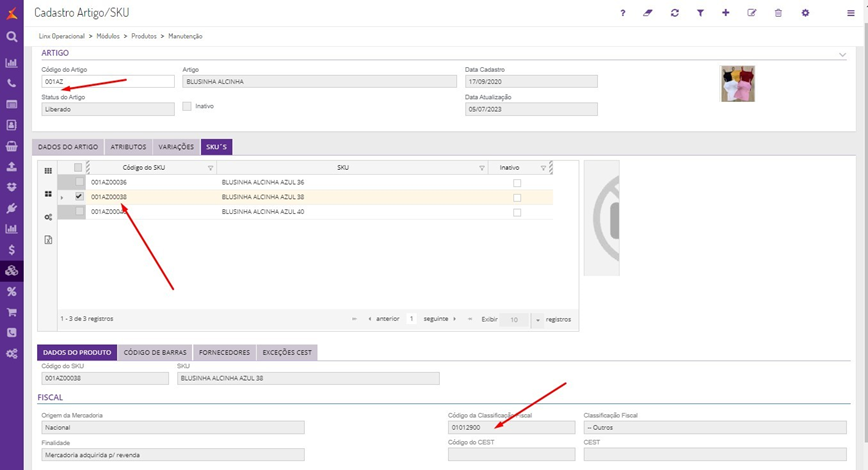Toggle Inativo checkbox for BLUSINHA ALCINHA AZUL 38
868x470 pixels.
point(517,198)
